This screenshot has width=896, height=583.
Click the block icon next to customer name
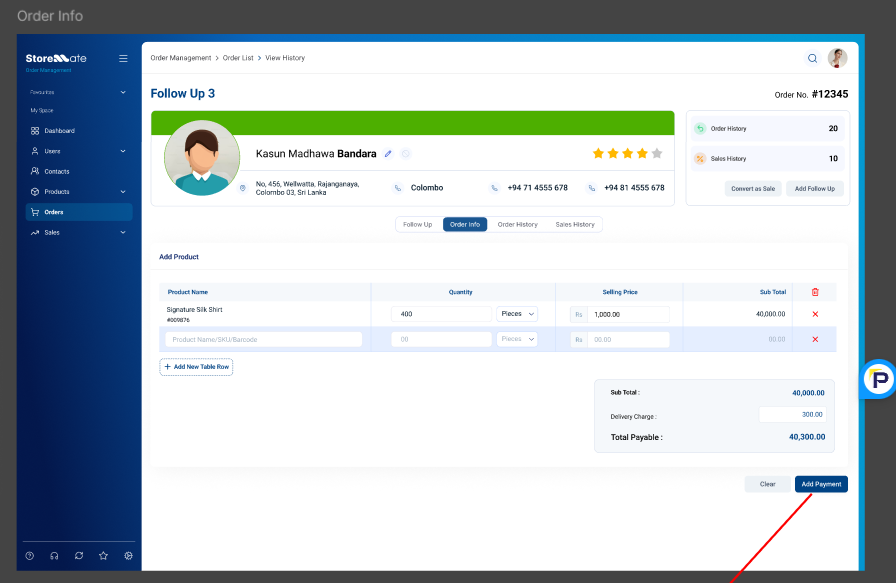point(406,154)
